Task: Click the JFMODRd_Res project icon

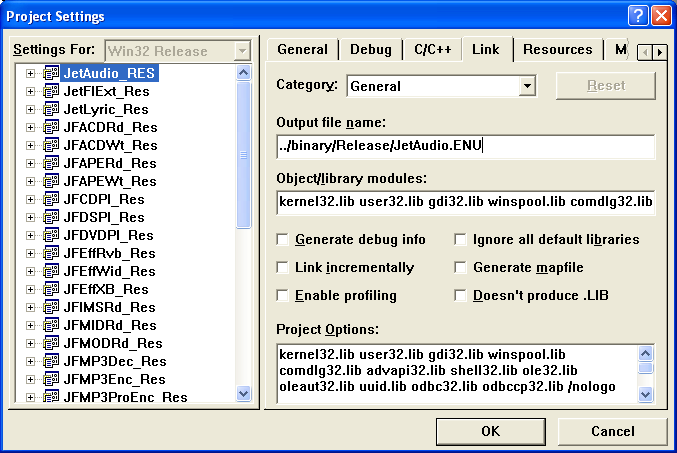Action: point(51,343)
